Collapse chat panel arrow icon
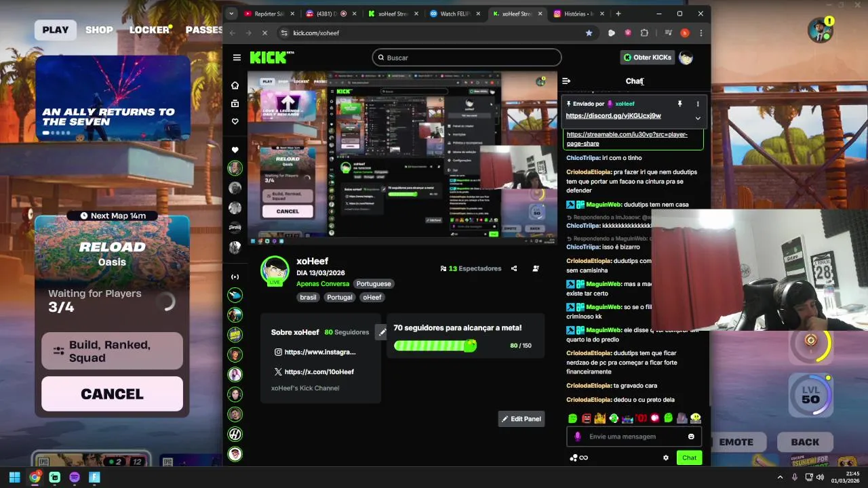Screen dimensions: 868x488 (x=566, y=81)
